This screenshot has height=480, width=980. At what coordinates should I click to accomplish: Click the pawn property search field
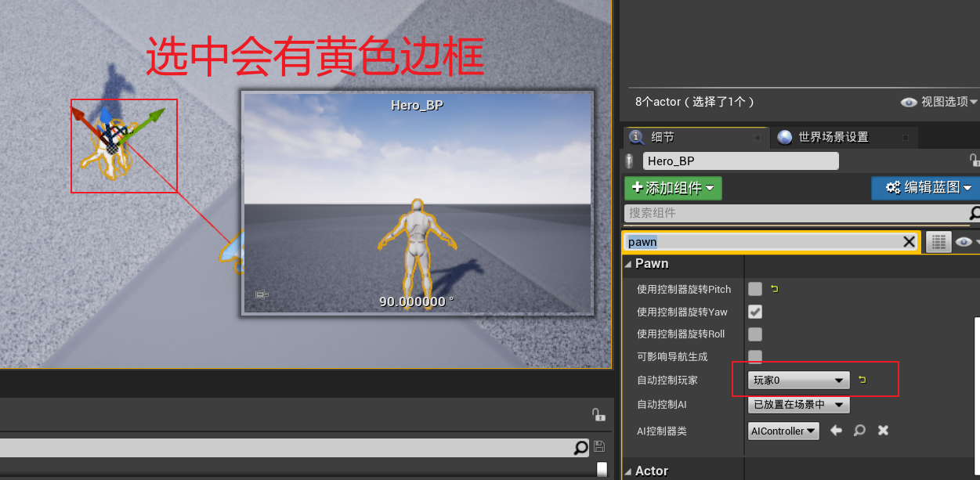click(763, 242)
